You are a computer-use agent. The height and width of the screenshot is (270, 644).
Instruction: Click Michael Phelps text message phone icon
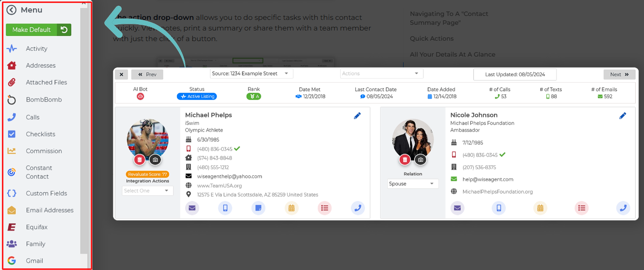(225, 208)
